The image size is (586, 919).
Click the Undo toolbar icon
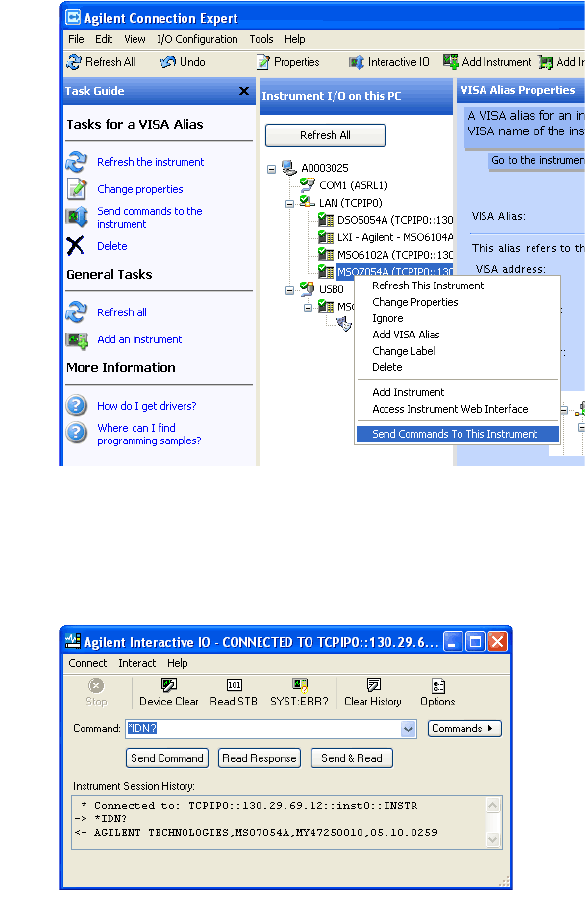tap(168, 62)
